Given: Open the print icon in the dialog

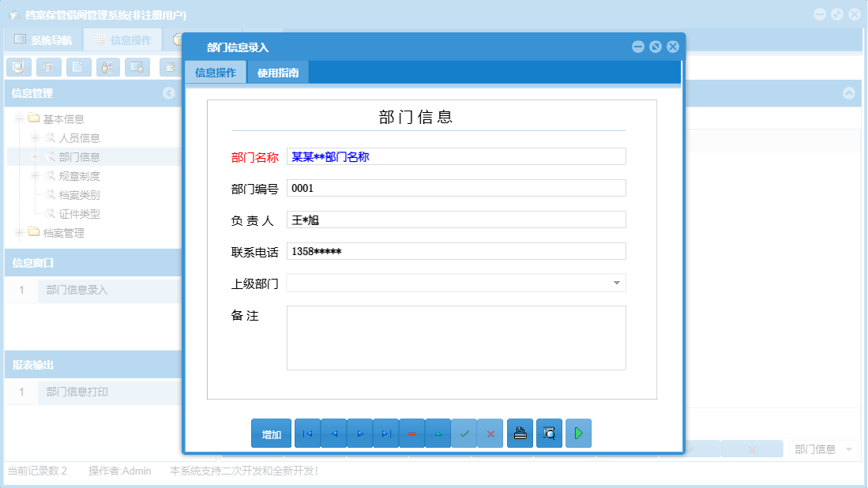Looking at the screenshot, I should coord(520,433).
